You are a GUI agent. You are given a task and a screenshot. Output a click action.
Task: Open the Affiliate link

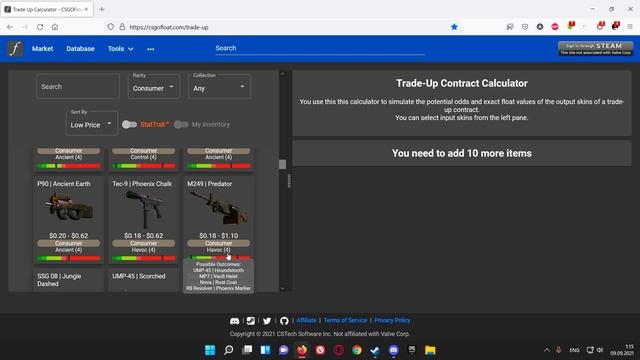tap(306, 320)
